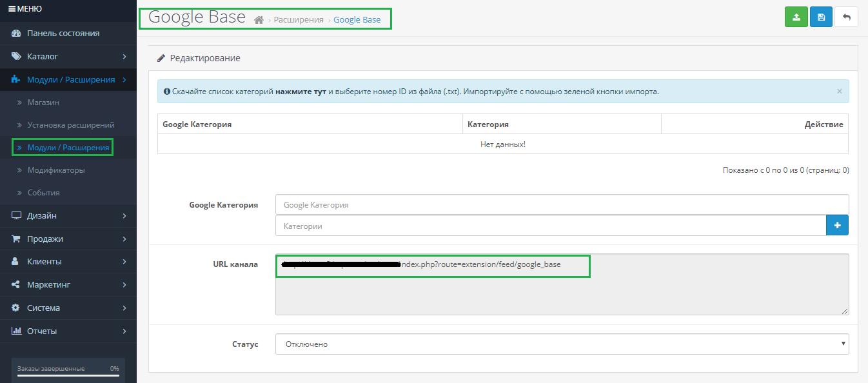The width and height of the screenshot is (868, 383).
Task: Open the home icon in breadcrumb
Action: (x=259, y=20)
